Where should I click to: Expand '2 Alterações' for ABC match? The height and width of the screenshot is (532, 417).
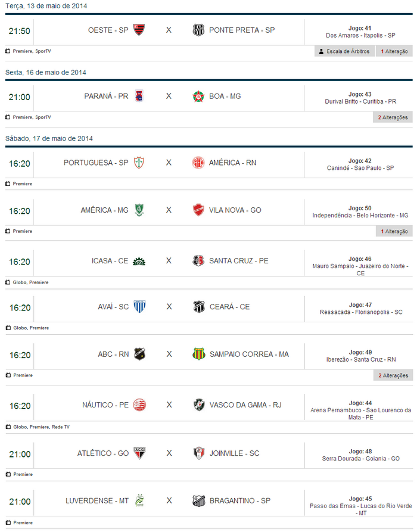tap(393, 375)
